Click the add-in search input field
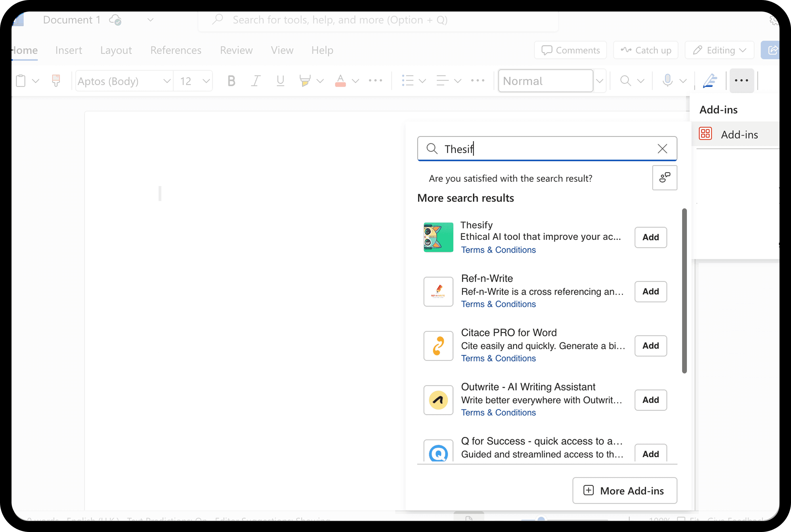 [x=547, y=149]
